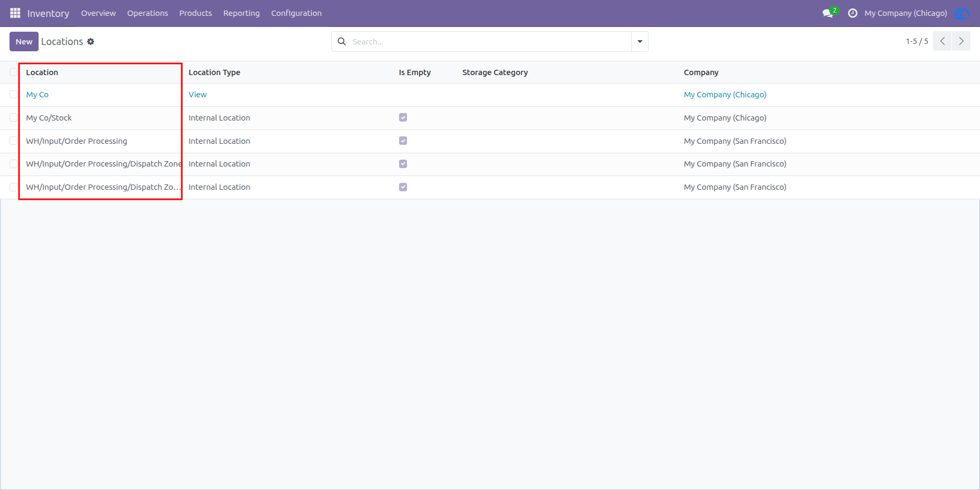Toggle Is Empty checkbox for My Co/Stock
Image resolution: width=980 pixels, height=490 pixels.
coord(403,117)
